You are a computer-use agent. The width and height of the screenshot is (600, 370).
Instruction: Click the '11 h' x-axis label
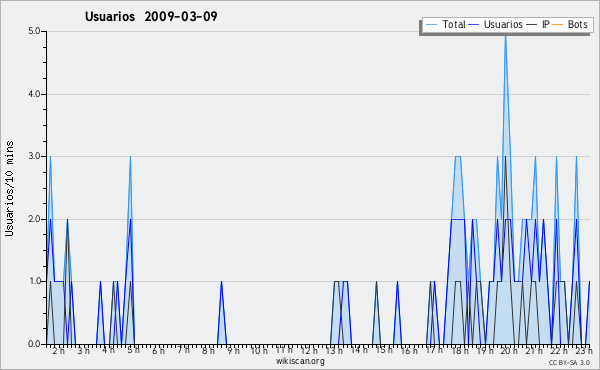284,350
